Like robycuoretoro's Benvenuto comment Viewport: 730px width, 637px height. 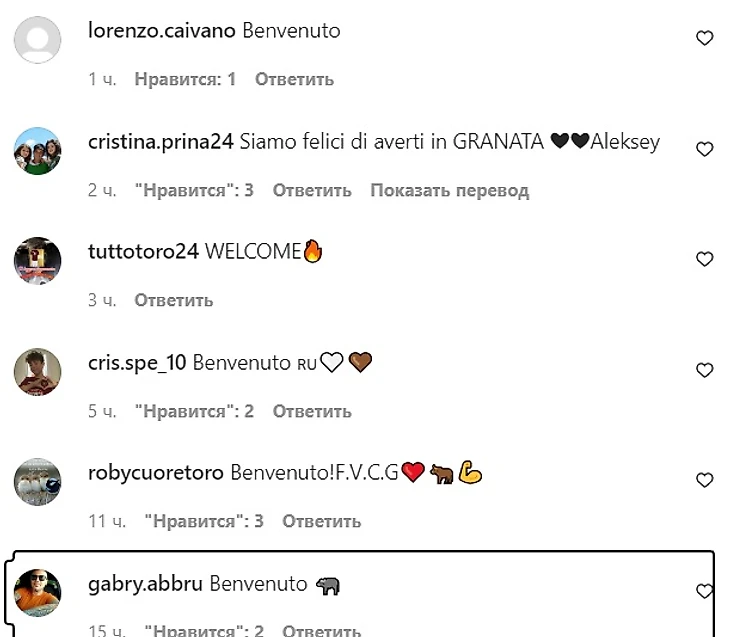(x=704, y=480)
